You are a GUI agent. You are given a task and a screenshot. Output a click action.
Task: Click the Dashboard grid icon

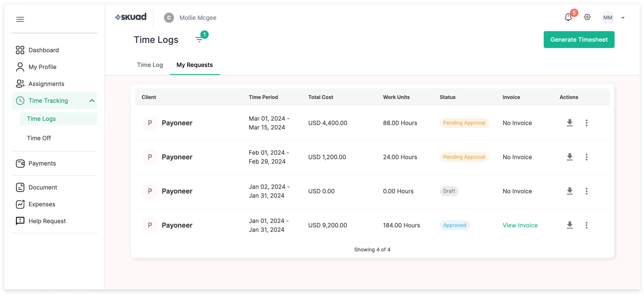(x=20, y=50)
